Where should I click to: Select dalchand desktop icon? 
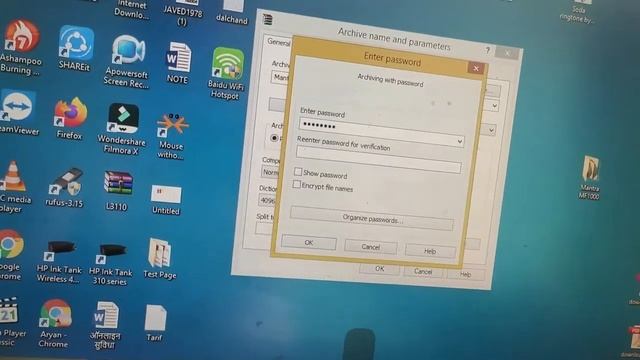(232, 12)
